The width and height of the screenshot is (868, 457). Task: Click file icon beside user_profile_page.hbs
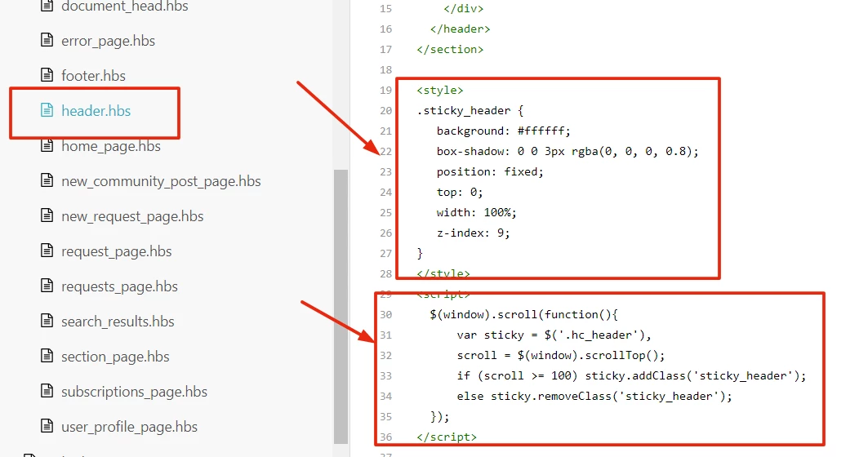pos(47,426)
